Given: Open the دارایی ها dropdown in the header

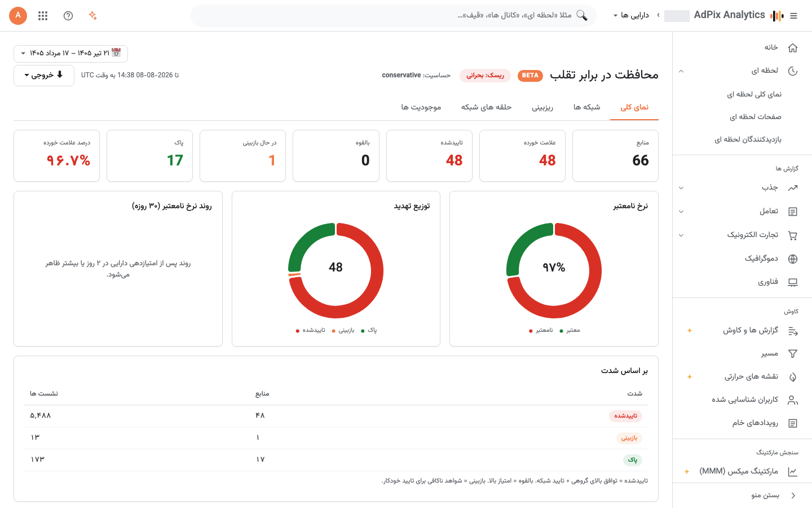Looking at the screenshot, I should point(631,15).
